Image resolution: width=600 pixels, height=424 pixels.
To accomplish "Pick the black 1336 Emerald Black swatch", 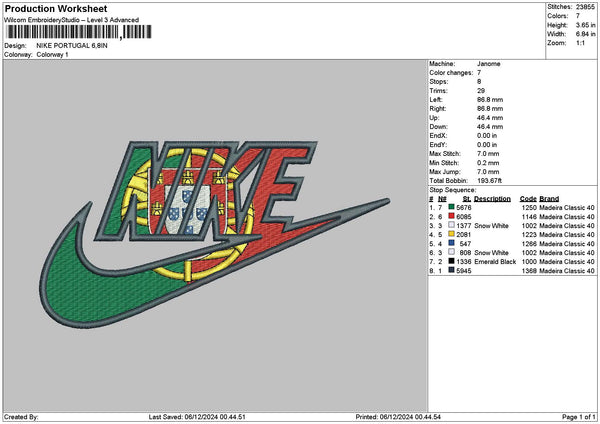I will (452, 261).
